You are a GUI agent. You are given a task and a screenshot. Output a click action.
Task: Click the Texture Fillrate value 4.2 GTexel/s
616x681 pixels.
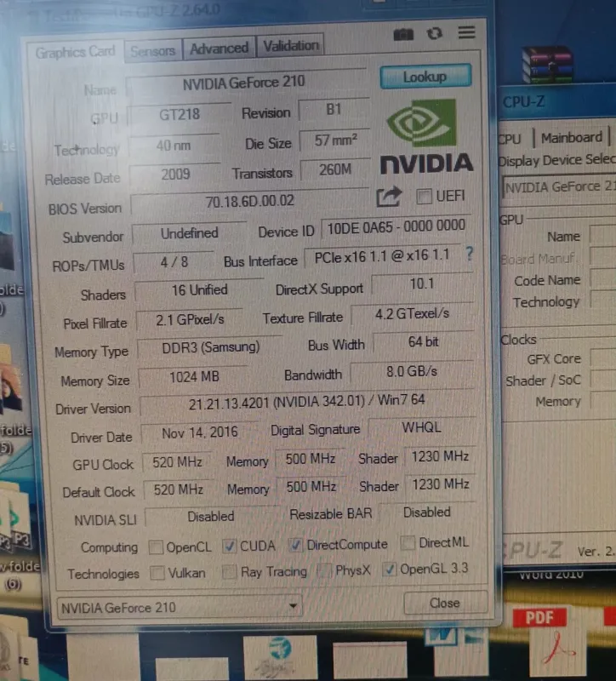click(x=412, y=313)
